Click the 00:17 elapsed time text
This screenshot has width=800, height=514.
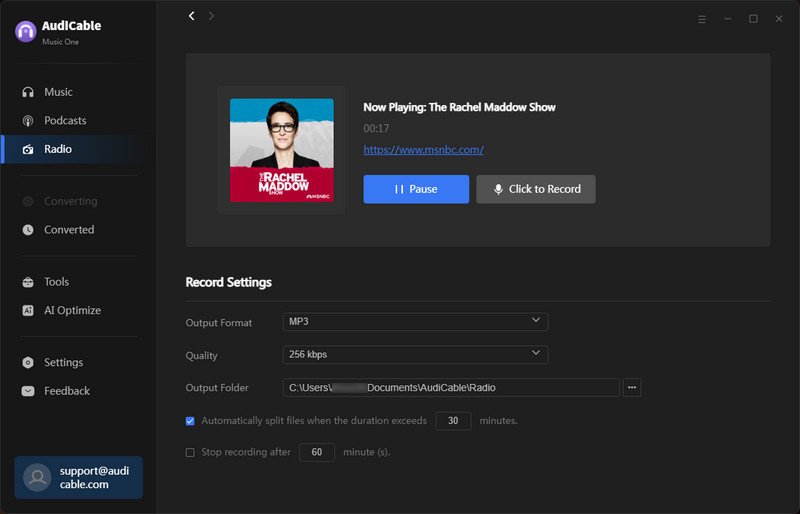click(x=376, y=129)
